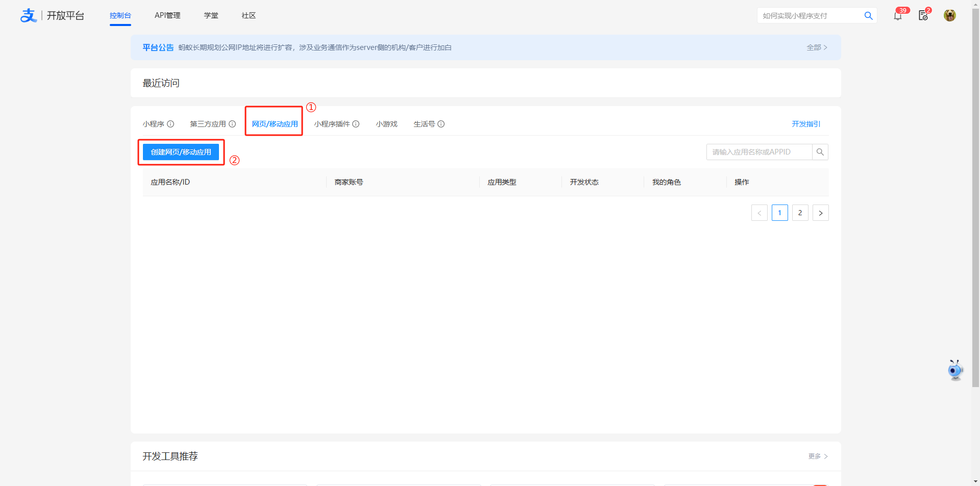The height and width of the screenshot is (486, 980).
Task: Open the API管理 menu item
Action: [x=167, y=15]
